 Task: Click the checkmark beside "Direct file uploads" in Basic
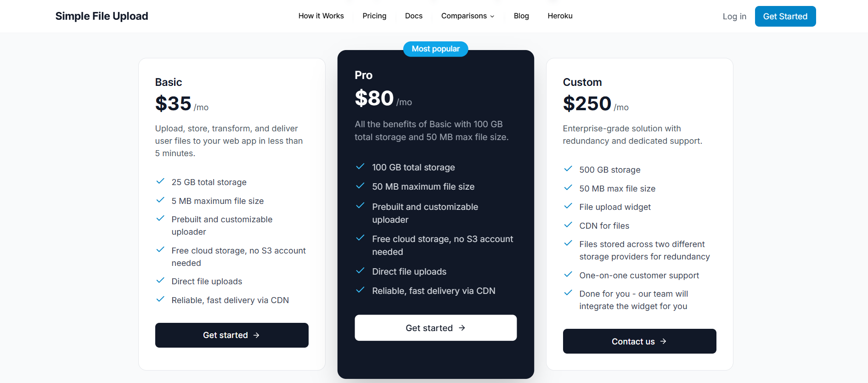(160, 280)
